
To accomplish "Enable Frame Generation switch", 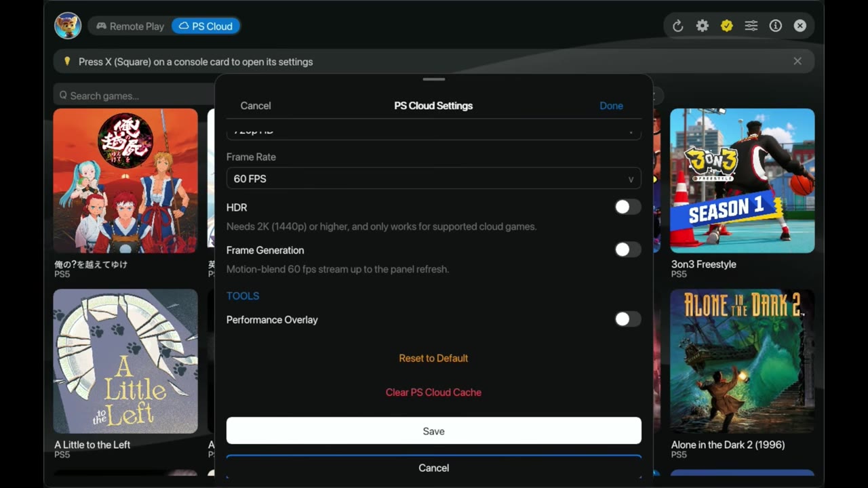I will point(627,250).
